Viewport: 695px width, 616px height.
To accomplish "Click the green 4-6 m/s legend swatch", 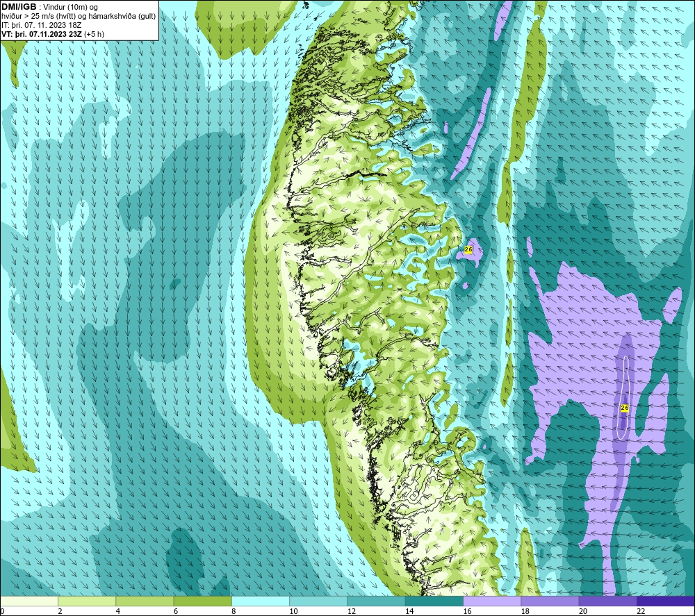I will click(x=145, y=601).
